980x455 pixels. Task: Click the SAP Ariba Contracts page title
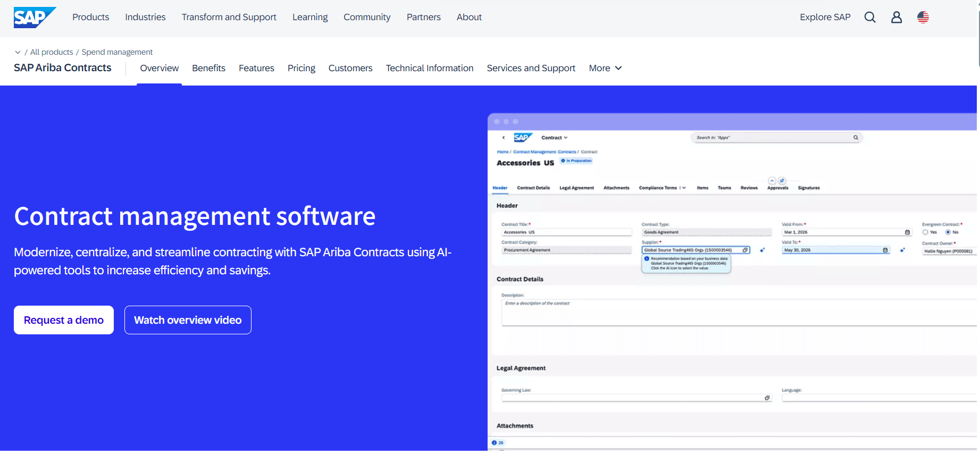[63, 68]
